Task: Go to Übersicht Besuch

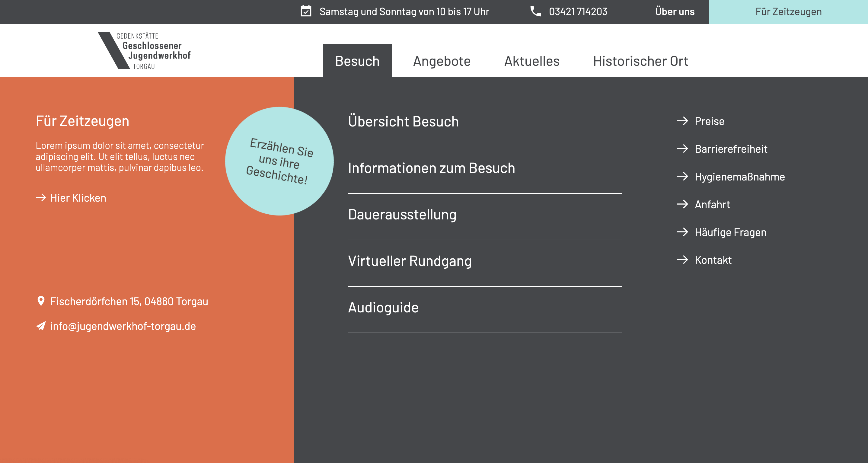Action: [x=403, y=121]
